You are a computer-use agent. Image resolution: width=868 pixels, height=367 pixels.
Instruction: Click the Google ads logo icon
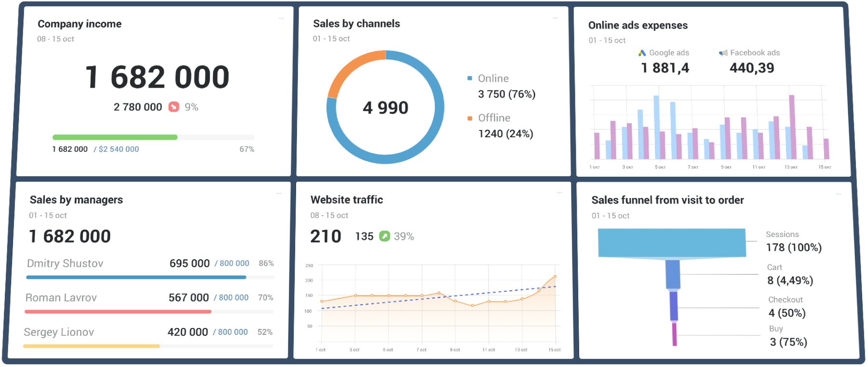point(642,53)
